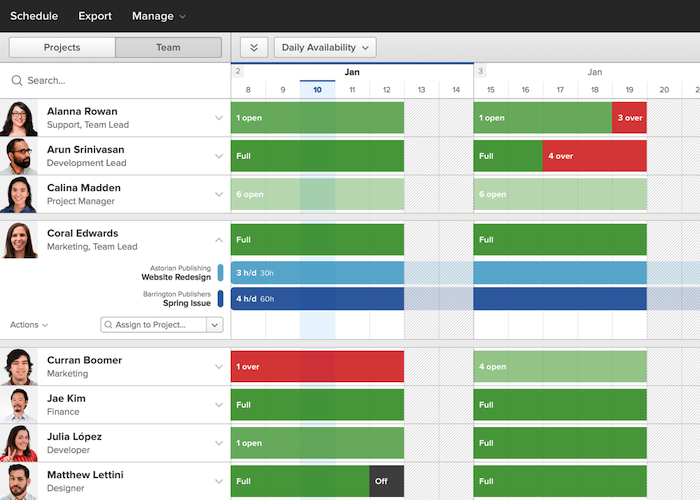Click Matthew Lettini's 'Off' block
This screenshot has height=500, width=700.
[386, 481]
